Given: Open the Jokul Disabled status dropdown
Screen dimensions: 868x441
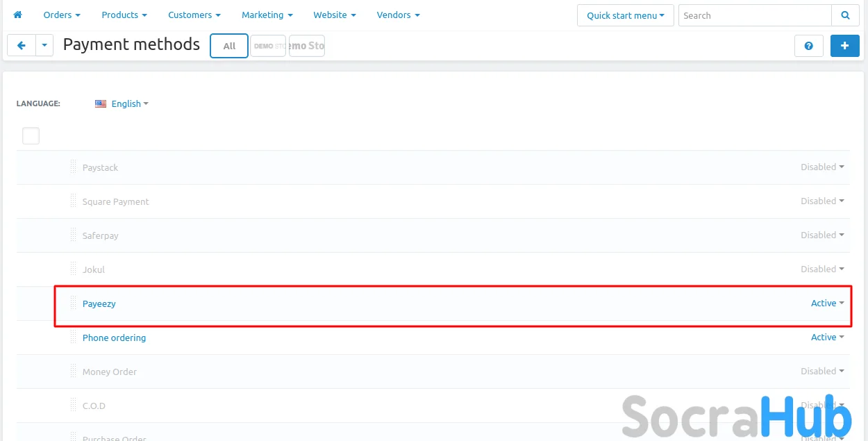Looking at the screenshot, I should point(822,269).
